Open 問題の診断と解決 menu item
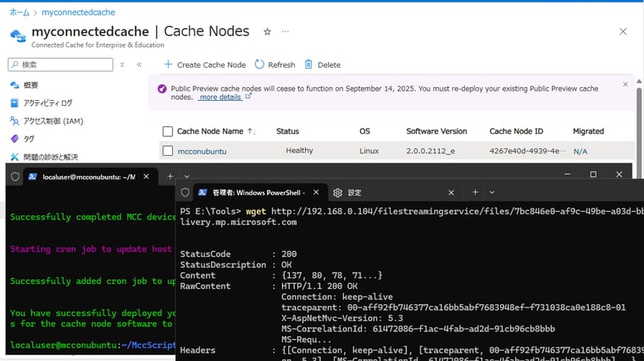This screenshot has height=361, width=644. pyautogui.click(x=51, y=157)
